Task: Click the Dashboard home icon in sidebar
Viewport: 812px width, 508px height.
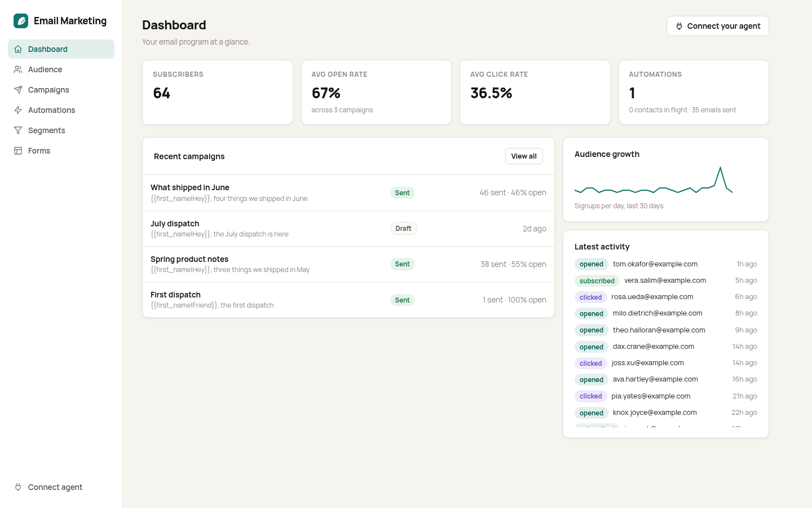Action: point(18,49)
